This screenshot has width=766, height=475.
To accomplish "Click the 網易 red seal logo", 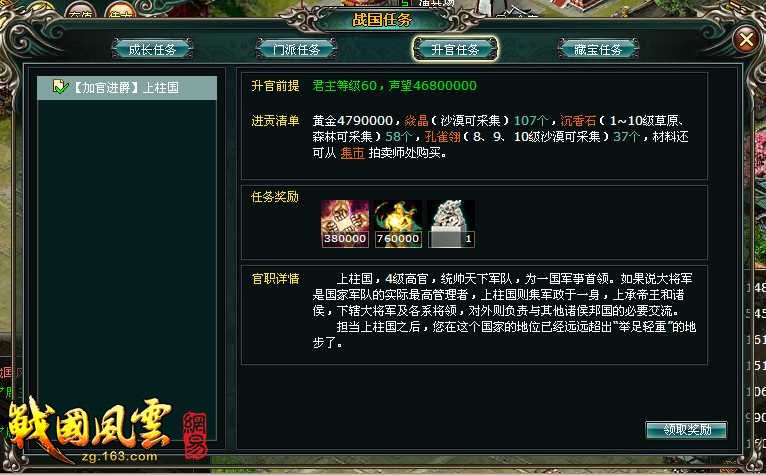I will click(195, 435).
